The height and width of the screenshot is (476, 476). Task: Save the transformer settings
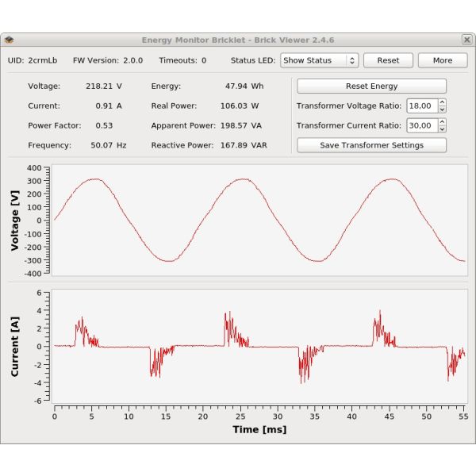(371, 145)
